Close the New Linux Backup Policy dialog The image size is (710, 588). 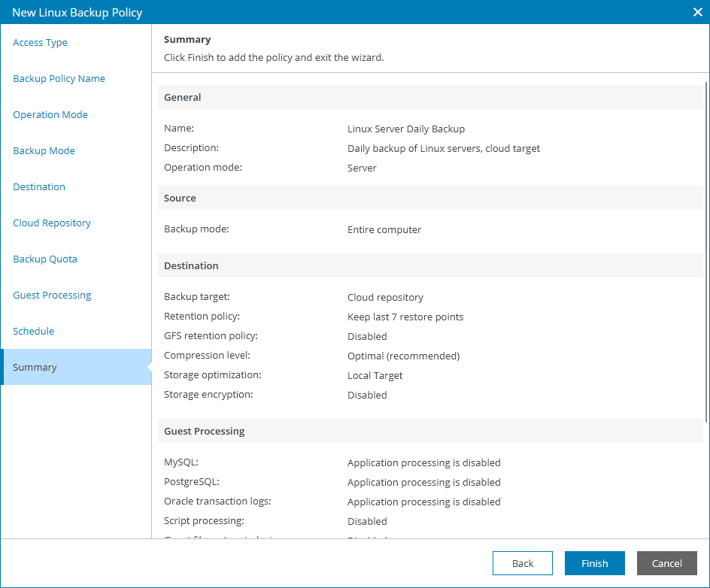tap(696, 12)
